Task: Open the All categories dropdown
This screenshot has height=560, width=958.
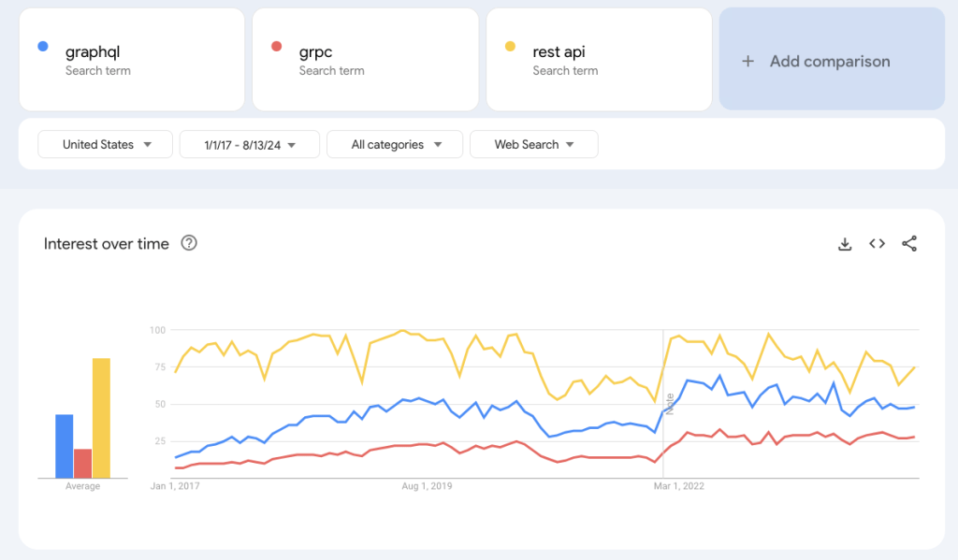Action: pos(395,144)
